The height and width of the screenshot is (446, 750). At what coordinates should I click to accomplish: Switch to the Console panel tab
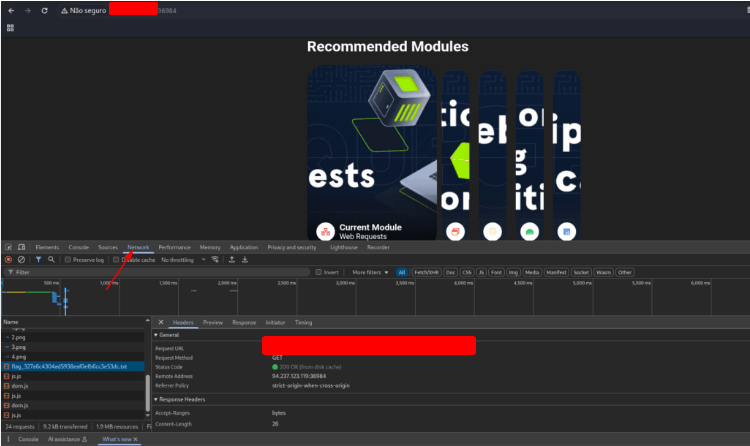pos(78,247)
